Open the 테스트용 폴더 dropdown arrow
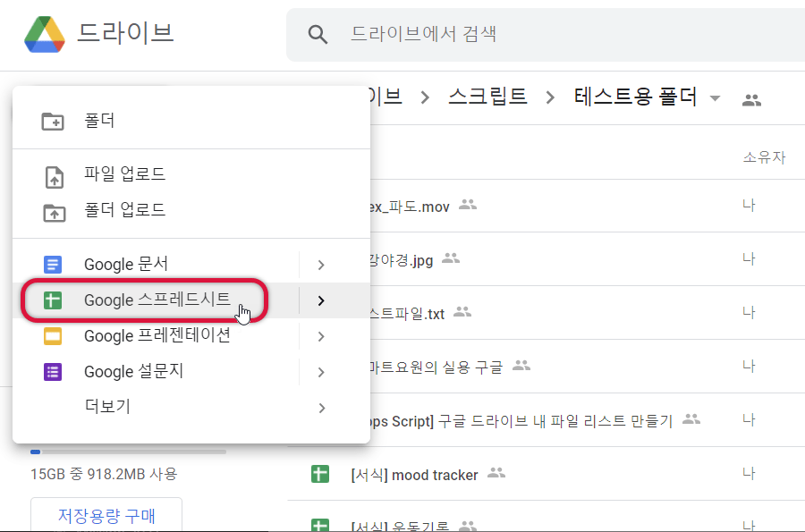 pyautogui.click(x=714, y=98)
